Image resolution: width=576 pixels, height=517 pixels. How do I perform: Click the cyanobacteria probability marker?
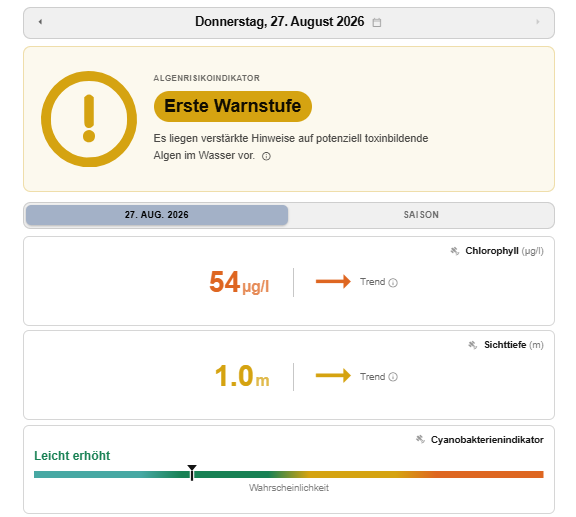click(x=192, y=472)
